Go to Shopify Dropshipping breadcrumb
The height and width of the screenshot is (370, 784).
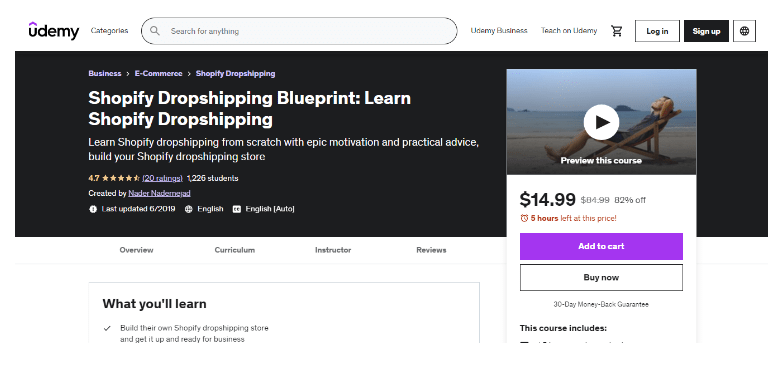tap(236, 74)
